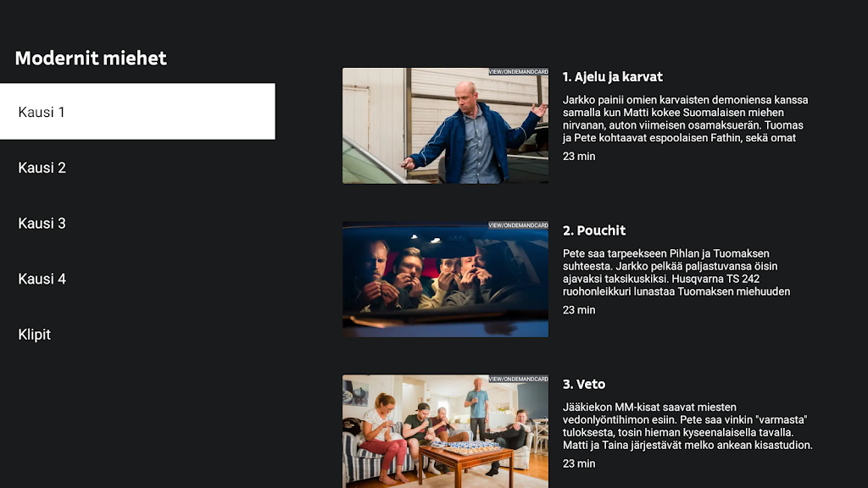Screen dimensions: 868x488
Task: Click the 23 min duration under Pouchit
Action: tap(579, 310)
